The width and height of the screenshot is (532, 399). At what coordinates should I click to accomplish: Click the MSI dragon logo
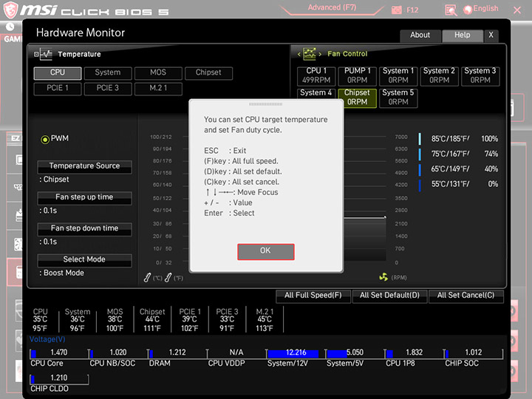click(x=10, y=10)
